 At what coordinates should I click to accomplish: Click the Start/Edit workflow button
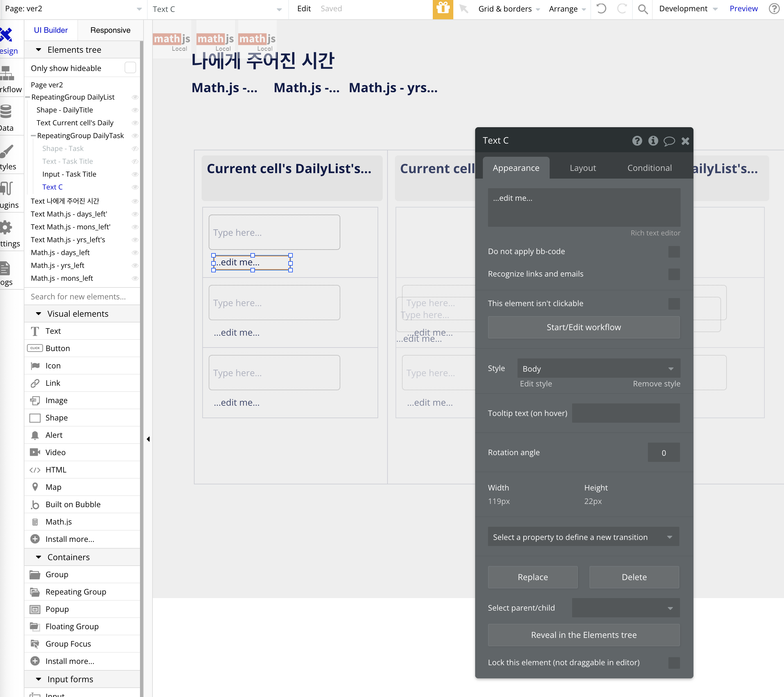tap(583, 327)
